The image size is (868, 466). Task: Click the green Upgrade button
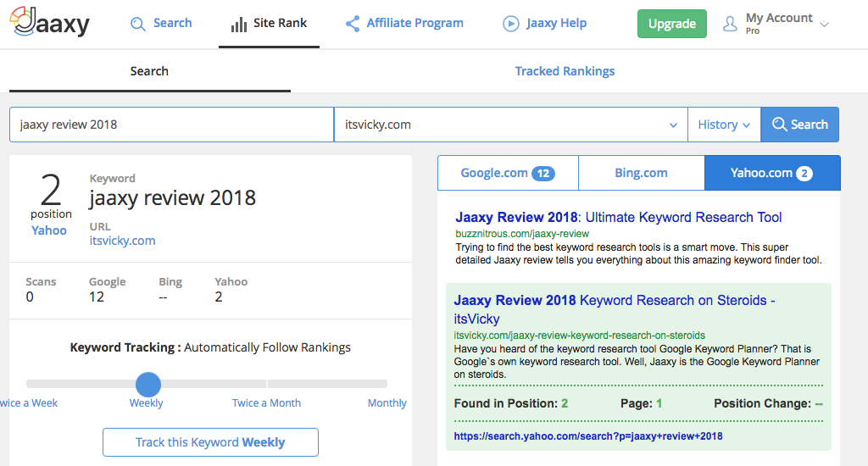tap(672, 24)
